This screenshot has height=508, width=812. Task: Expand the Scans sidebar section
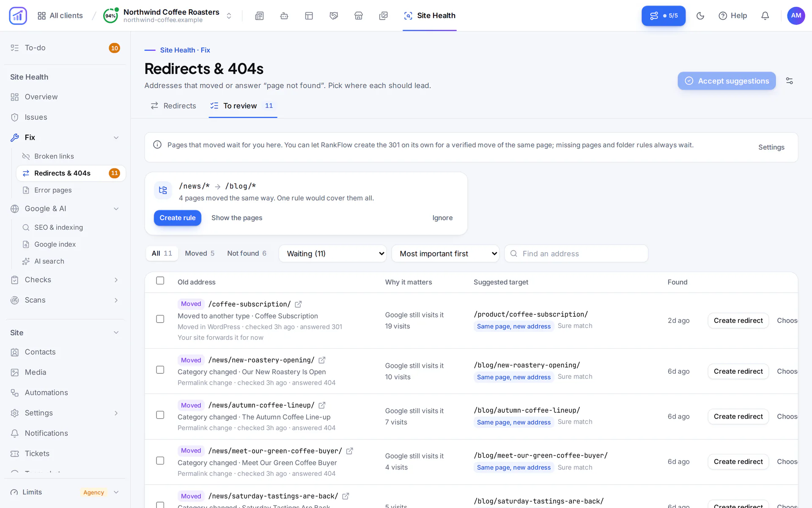[116, 300]
